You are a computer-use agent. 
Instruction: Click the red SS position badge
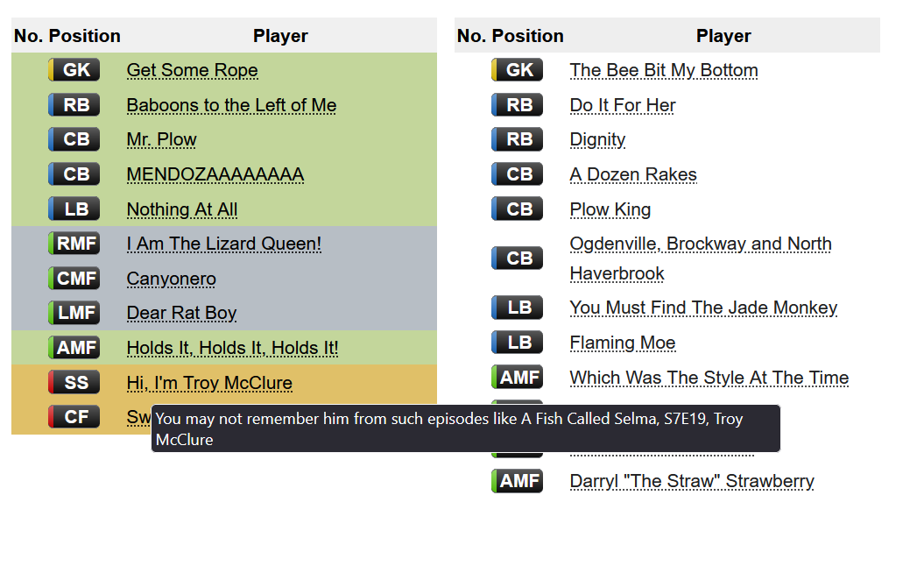tap(74, 382)
